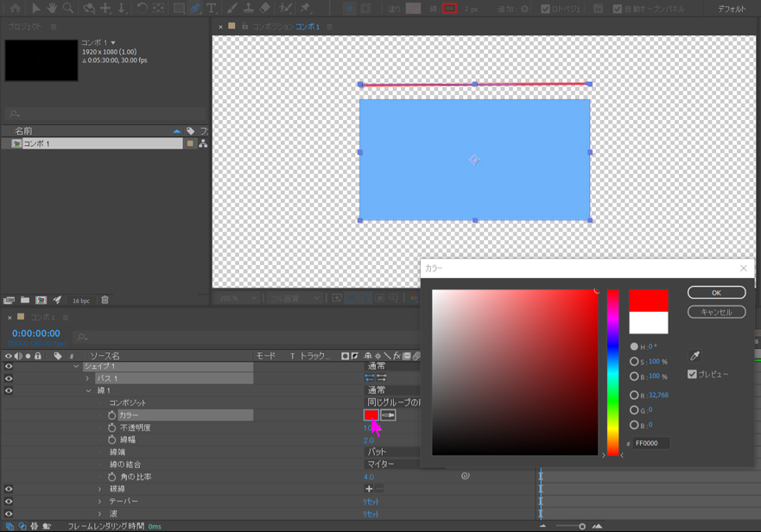Click the red stroke color swatch in timeline
Viewport: 761px width, 532px height.
pyautogui.click(x=371, y=415)
